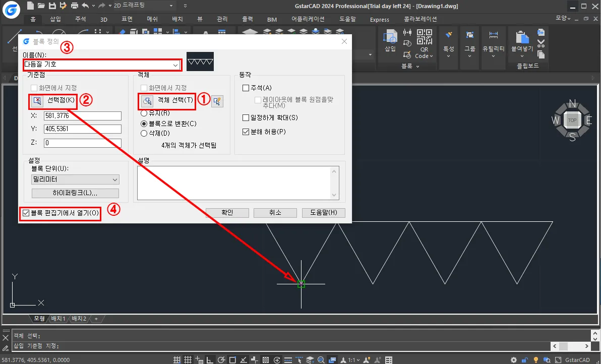Expand the 블록 panel title arrow
601x364 pixels.
(x=418, y=66)
